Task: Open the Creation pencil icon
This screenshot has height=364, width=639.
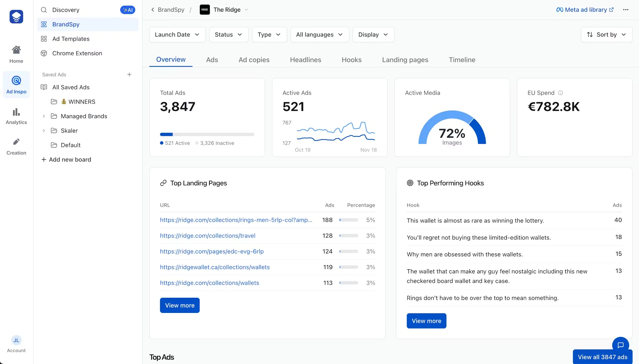Action: click(x=16, y=142)
